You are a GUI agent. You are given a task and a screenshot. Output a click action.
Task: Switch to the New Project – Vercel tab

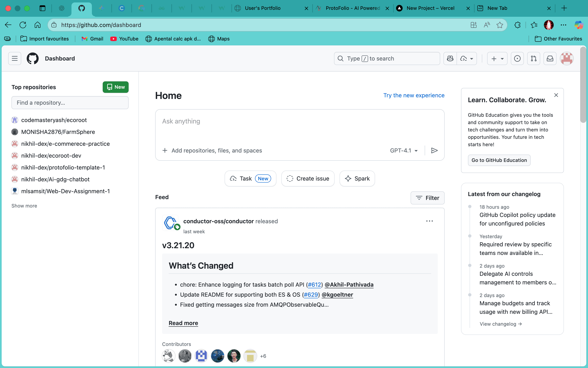(x=433, y=8)
